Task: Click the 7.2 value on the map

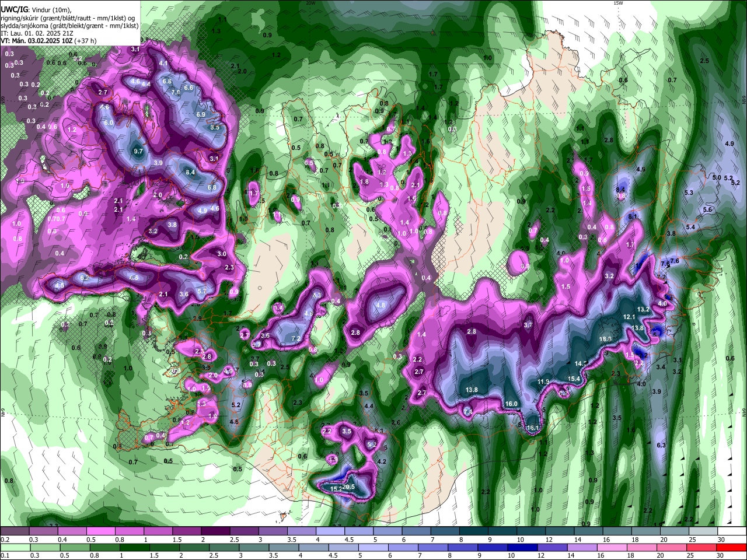Action: pyautogui.click(x=295, y=338)
